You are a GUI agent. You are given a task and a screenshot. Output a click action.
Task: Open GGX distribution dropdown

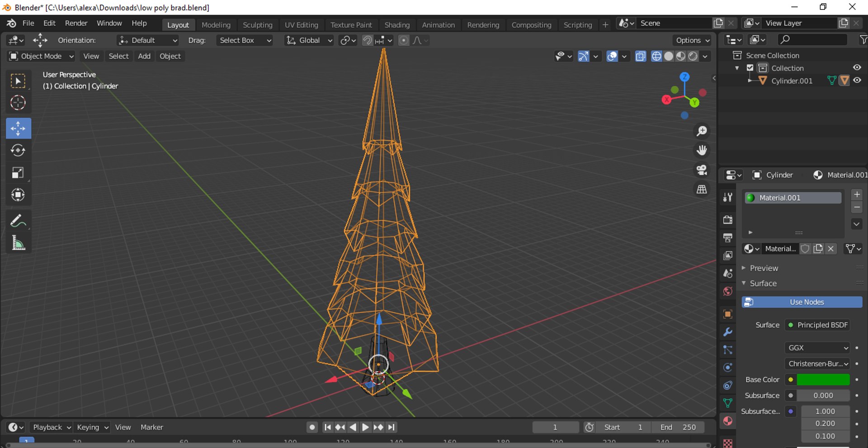click(x=817, y=348)
